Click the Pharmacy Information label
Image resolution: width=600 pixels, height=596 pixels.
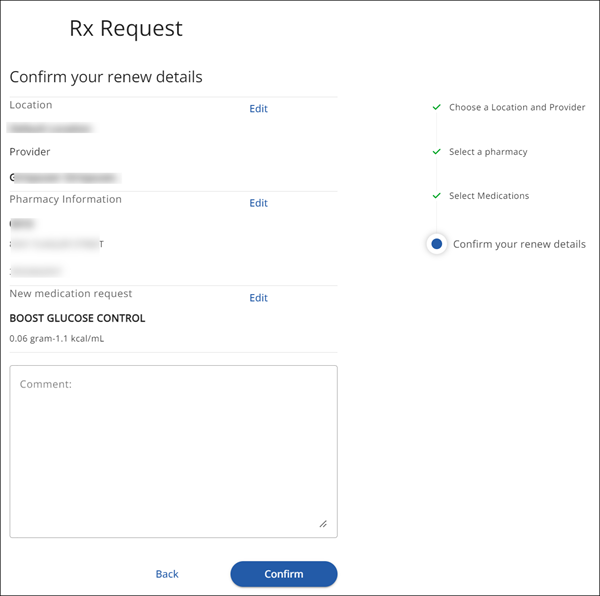pos(65,199)
